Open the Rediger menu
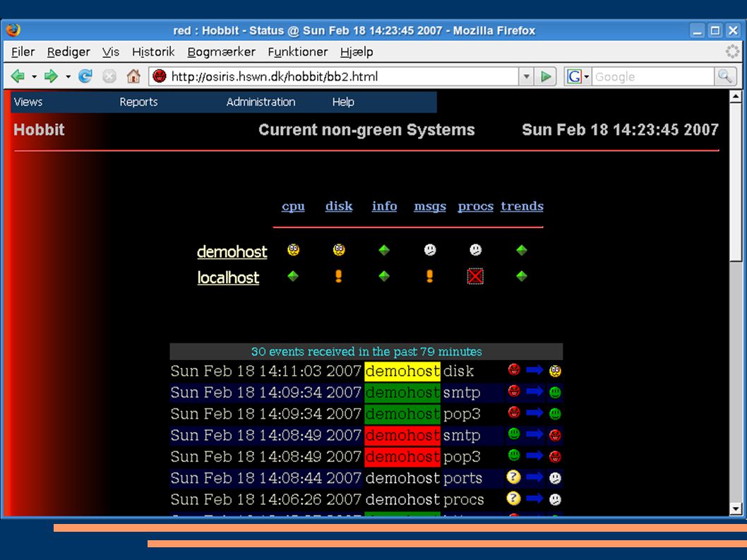 coord(68,52)
